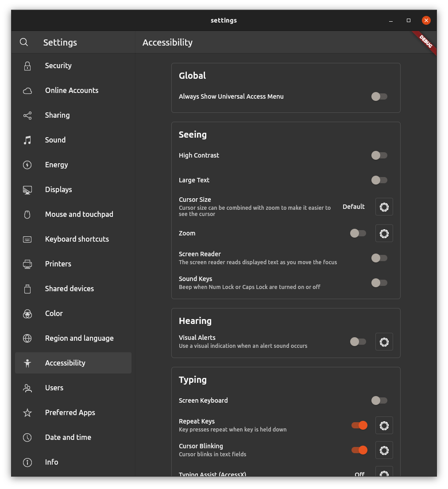This screenshot has width=448, height=489.
Task: Click the Keyboard shortcuts icon in sidebar
Action: pos(27,239)
